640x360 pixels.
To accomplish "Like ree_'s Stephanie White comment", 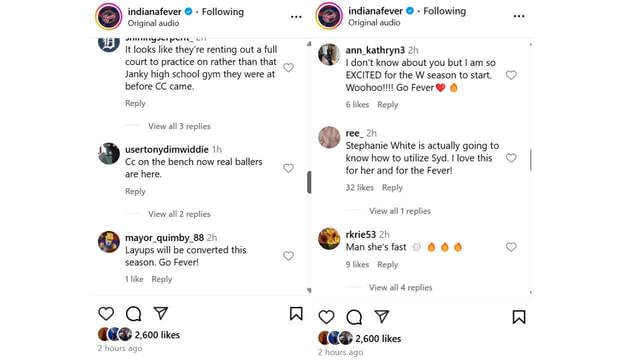I will (511, 158).
